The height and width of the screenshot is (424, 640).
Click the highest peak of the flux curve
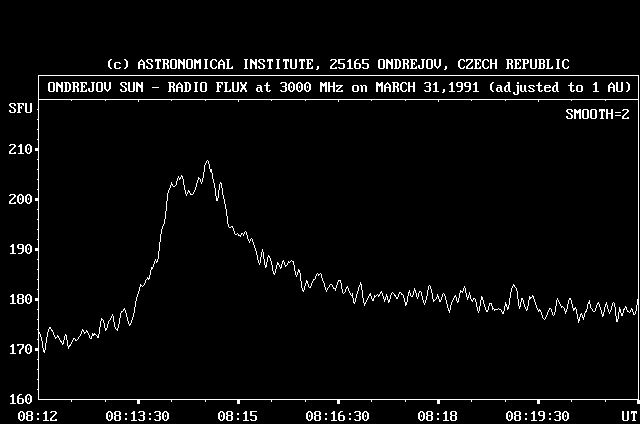207,161
